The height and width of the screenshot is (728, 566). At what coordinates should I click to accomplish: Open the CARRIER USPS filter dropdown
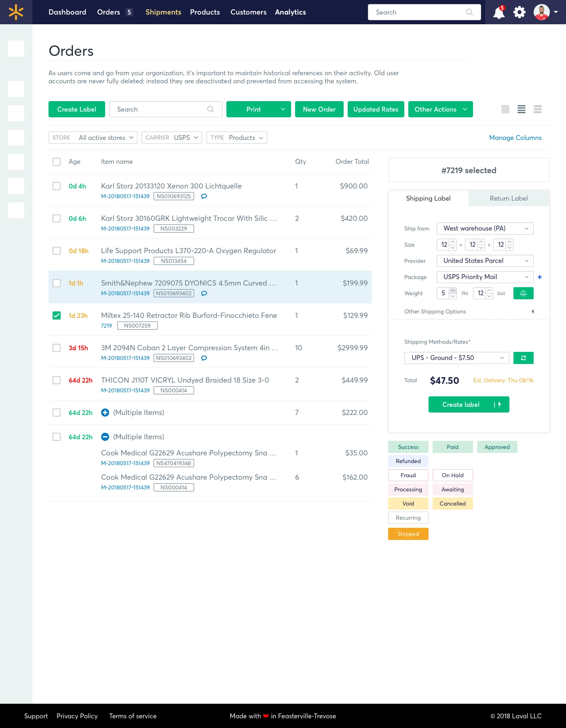click(x=172, y=138)
